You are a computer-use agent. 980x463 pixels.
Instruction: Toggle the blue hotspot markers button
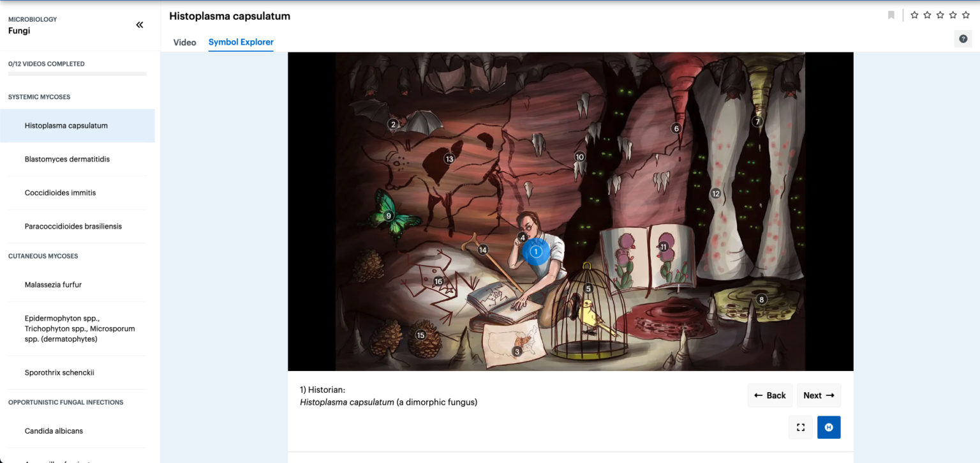click(x=829, y=427)
